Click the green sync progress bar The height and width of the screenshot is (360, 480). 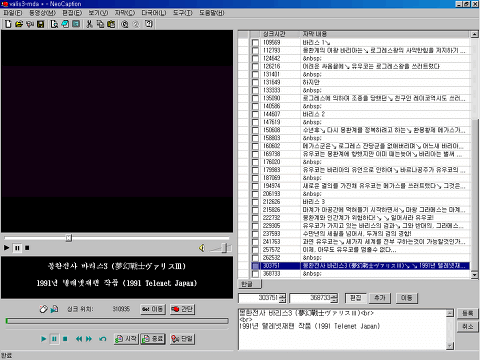coord(117,321)
